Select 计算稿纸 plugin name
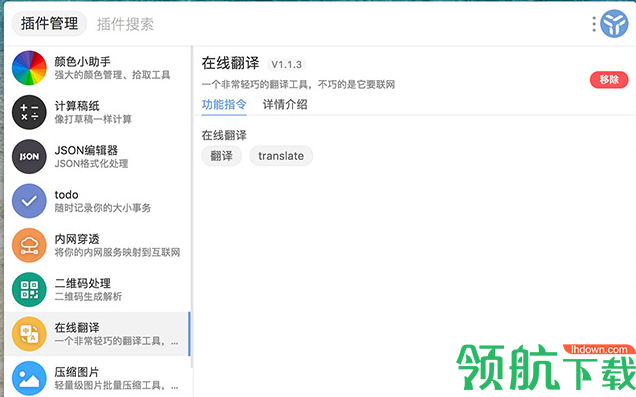 (77, 106)
